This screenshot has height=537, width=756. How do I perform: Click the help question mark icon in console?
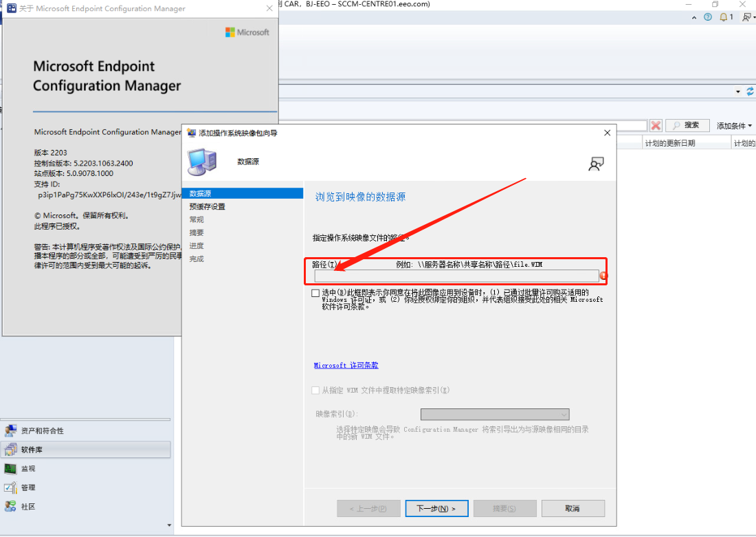point(707,17)
